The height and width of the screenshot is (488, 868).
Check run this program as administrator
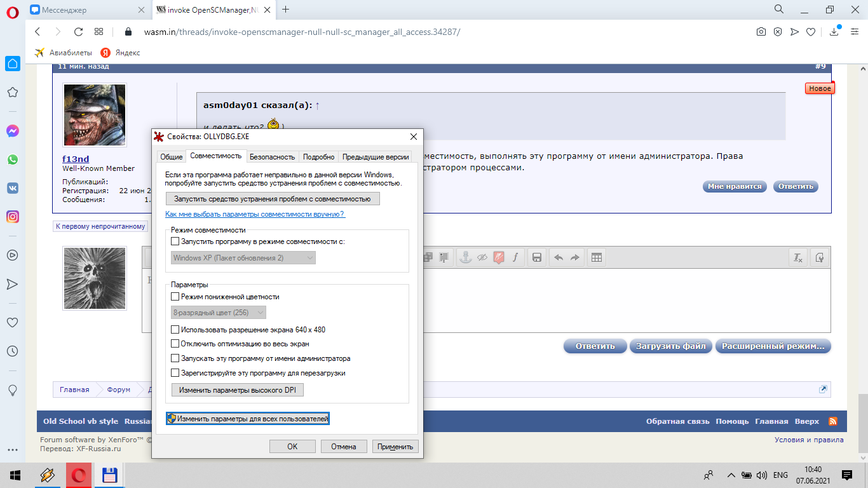175,358
